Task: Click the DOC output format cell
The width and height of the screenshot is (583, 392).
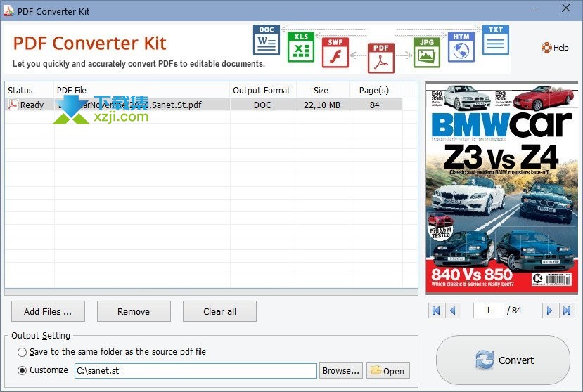Action: [x=262, y=105]
